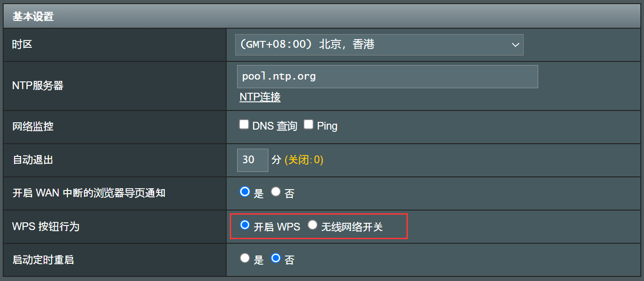Click the NTP服务器 row label
The image size is (644, 281).
pyautogui.click(x=38, y=85)
